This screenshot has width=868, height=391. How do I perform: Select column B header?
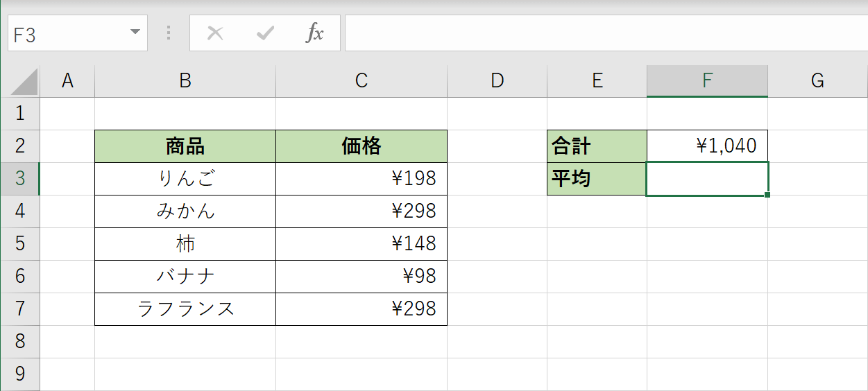185,81
